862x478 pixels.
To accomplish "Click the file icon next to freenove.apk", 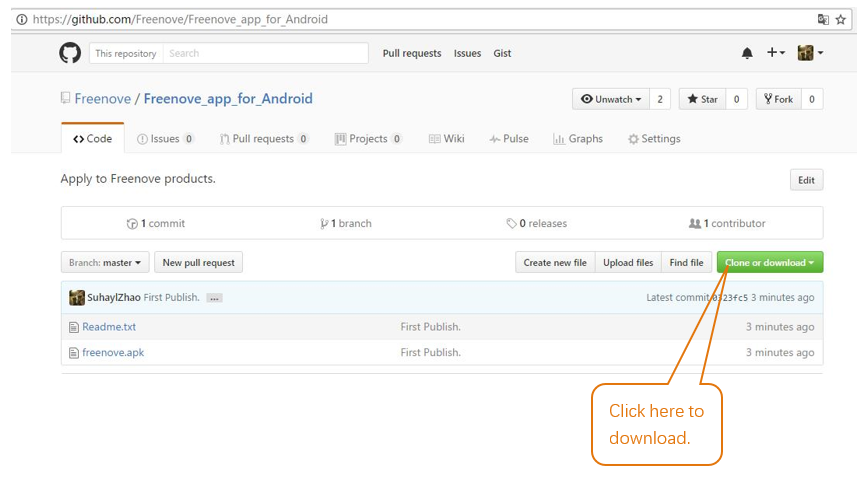I will 74,353.
